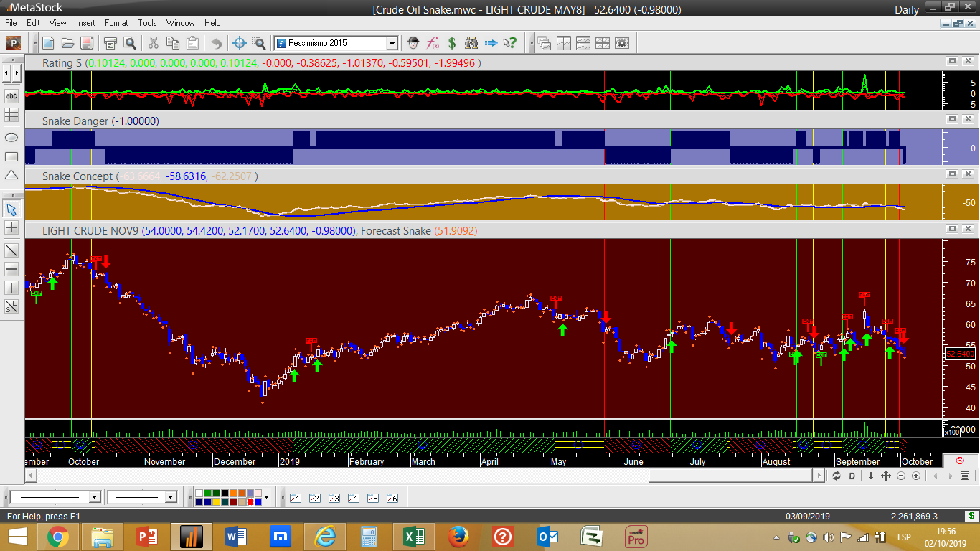Open the Format menu
This screenshot has width=980, height=551.
click(x=116, y=23)
